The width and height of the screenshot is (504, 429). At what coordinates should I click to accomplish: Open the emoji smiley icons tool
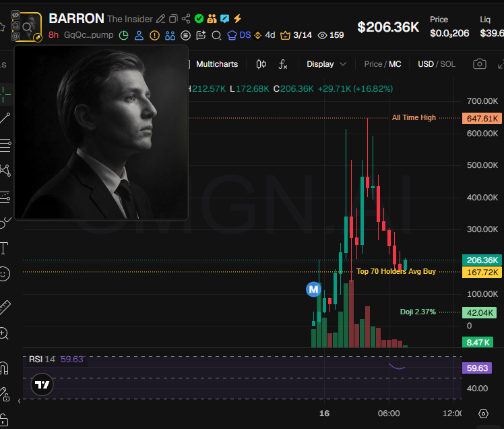click(5, 275)
